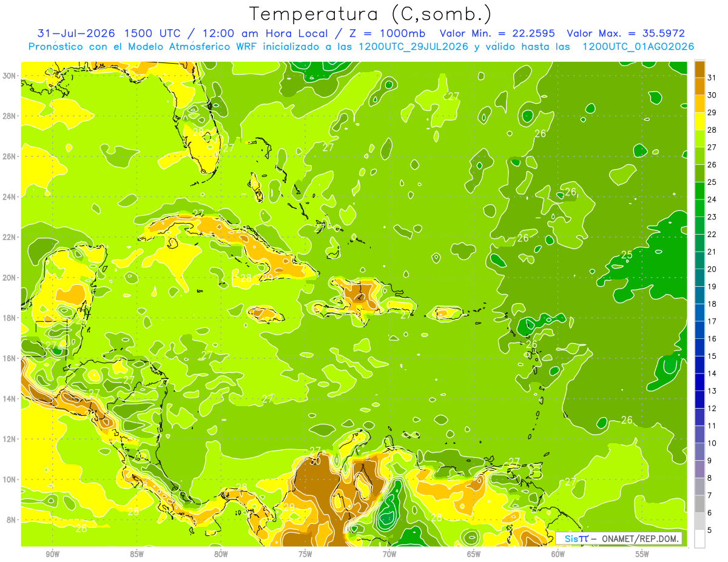Click the '16N' latitude axis label
This screenshot has height=562, width=728.
click(x=10, y=358)
